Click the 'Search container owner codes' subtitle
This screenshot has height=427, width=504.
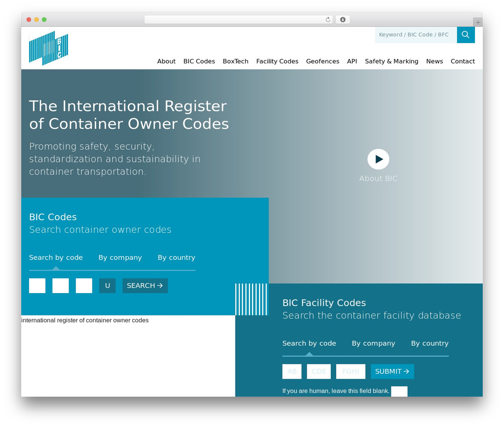tap(100, 230)
